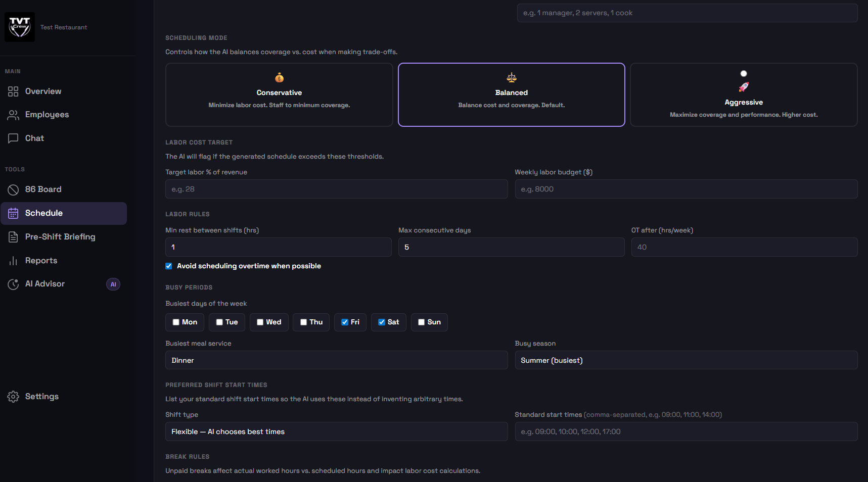Viewport: 868px width, 482px height.
Task: Open the Employees section
Action: point(47,114)
